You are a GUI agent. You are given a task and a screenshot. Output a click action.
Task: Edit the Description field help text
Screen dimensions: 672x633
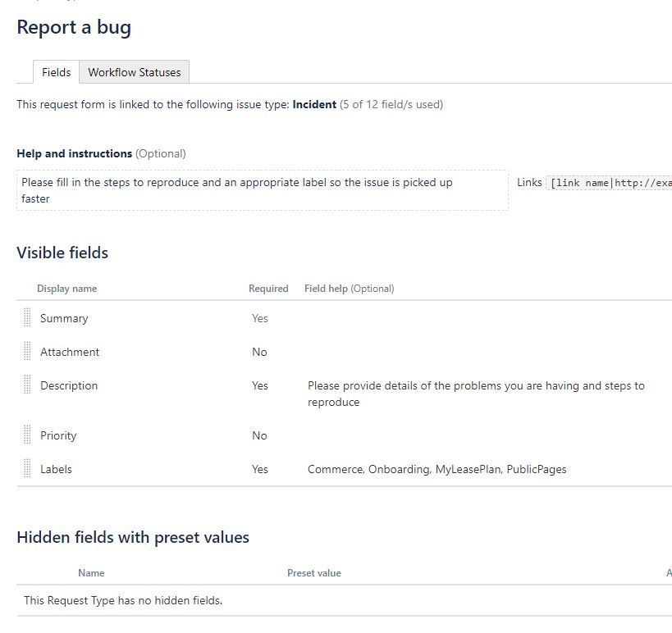476,394
